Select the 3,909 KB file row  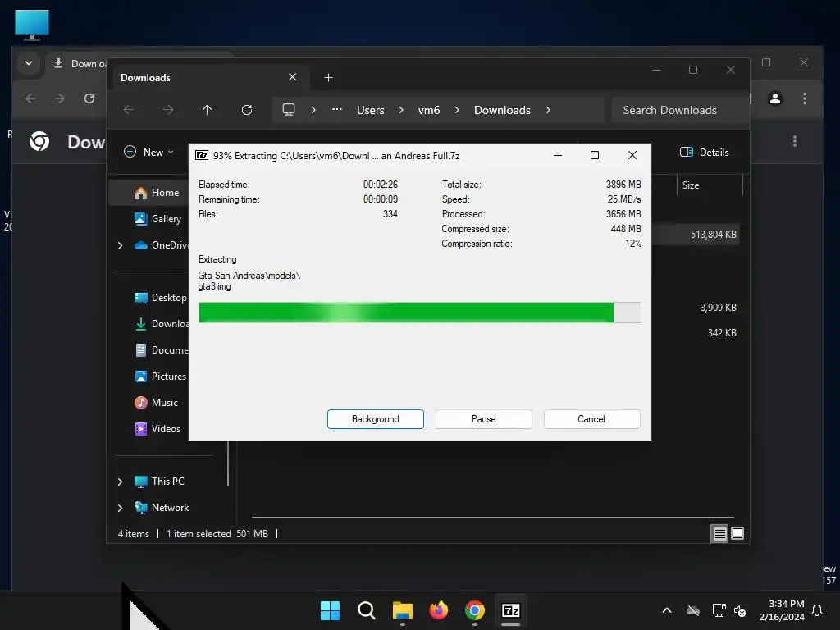coord(696,308)
